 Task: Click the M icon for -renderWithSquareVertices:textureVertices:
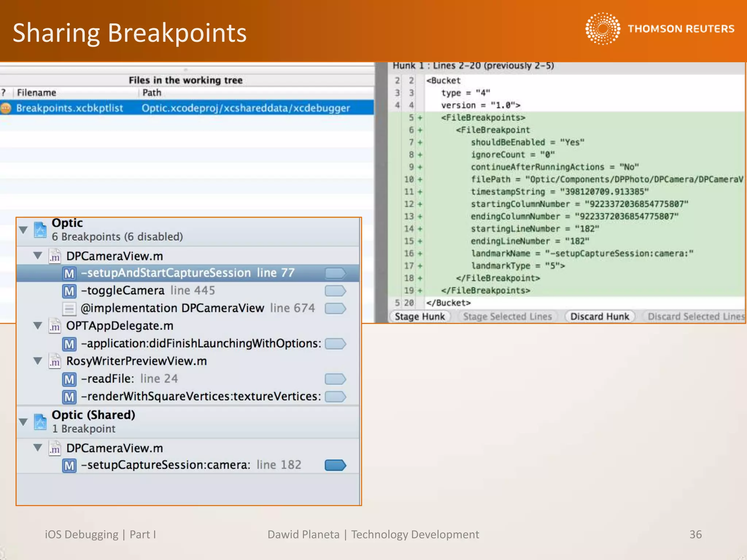coord(69,397)
